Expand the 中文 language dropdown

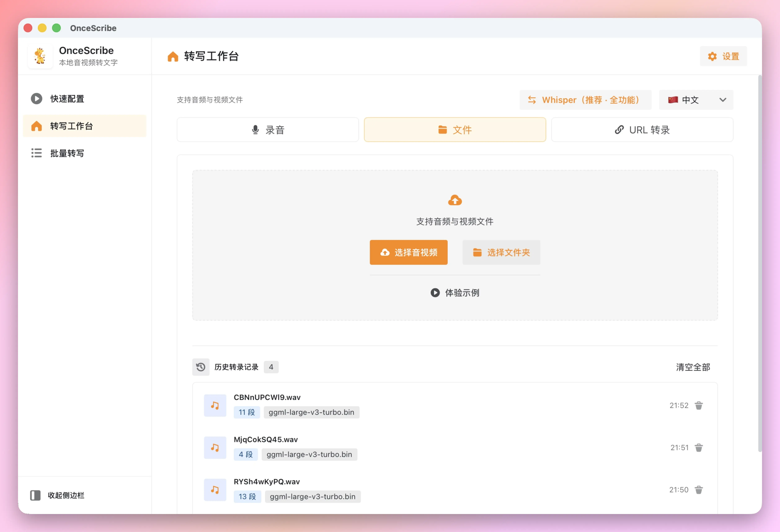point(696,100)
